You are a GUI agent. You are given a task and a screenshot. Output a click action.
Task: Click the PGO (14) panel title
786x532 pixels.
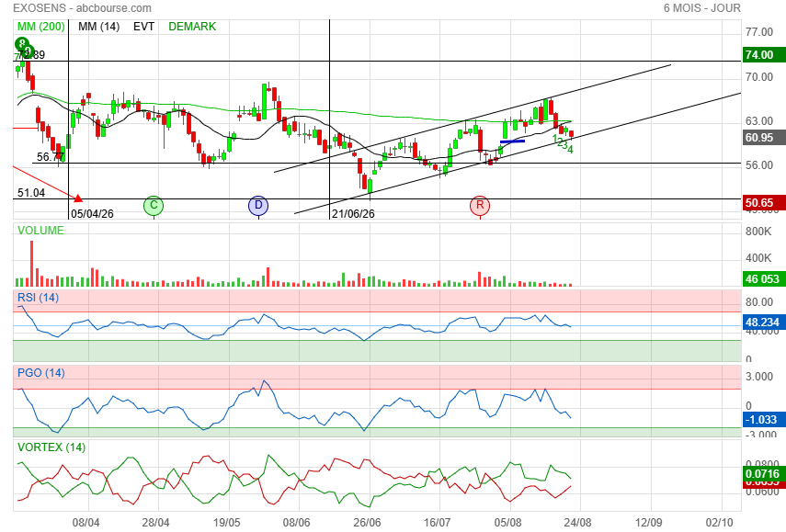point(41,373)
